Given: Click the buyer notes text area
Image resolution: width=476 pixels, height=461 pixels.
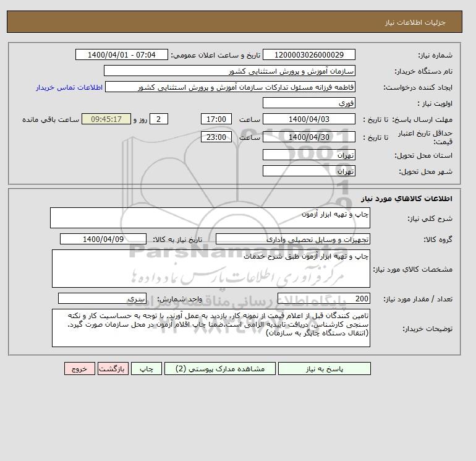Looking at the screenshot, I should pos(211,328).
